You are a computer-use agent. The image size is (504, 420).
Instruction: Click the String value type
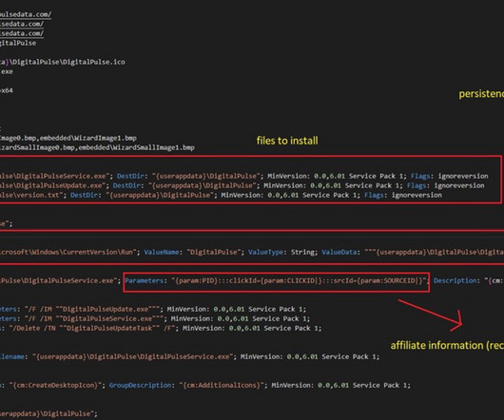click(x=303, y=252)
